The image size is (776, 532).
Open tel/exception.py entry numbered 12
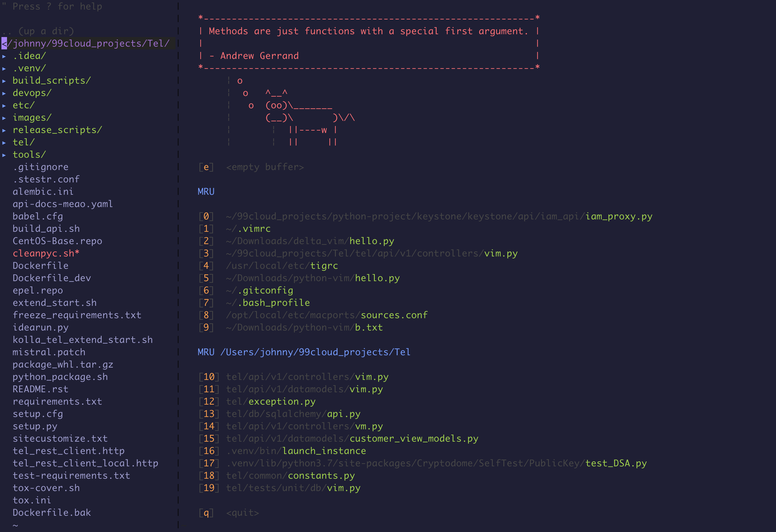[282, 402]
